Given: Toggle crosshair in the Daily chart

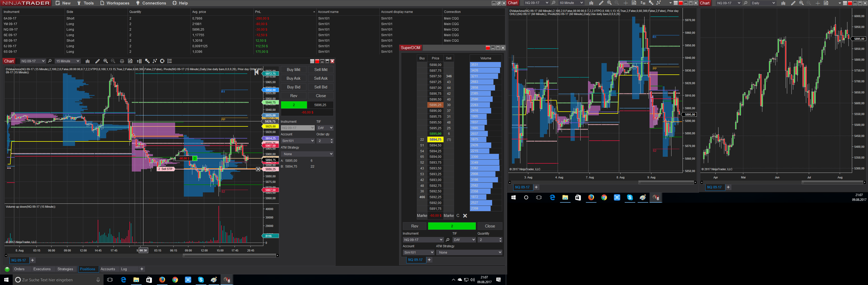Looking at the screenshot, I should [818, 3].
